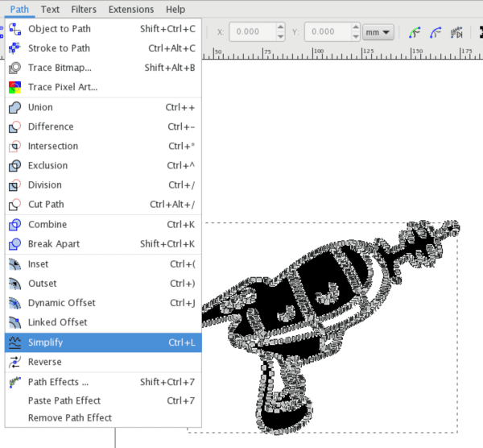This screenshot has height=448, width=483.
Task: Click the Difference operation icon
Action: point(14,127)
